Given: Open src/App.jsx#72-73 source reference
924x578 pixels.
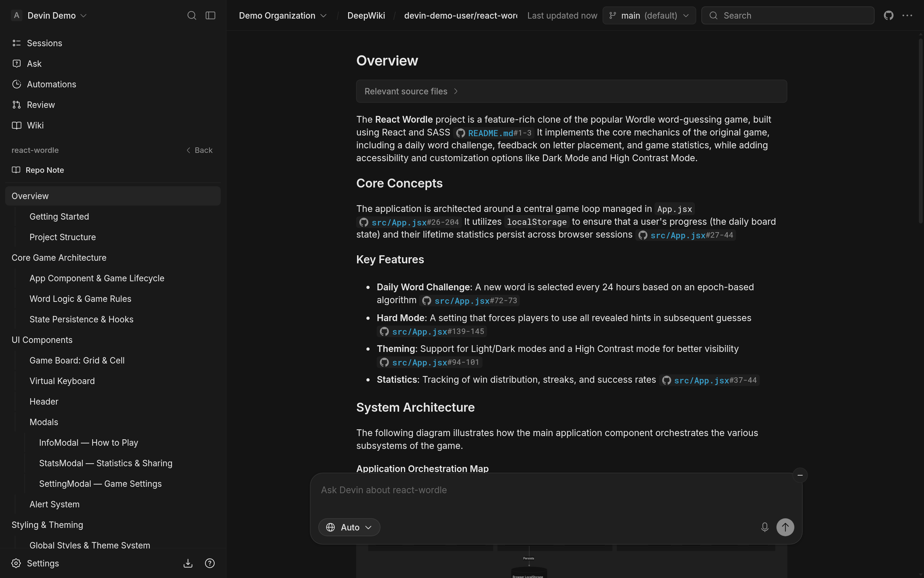Looking at the screenshot, I should 469,301.
